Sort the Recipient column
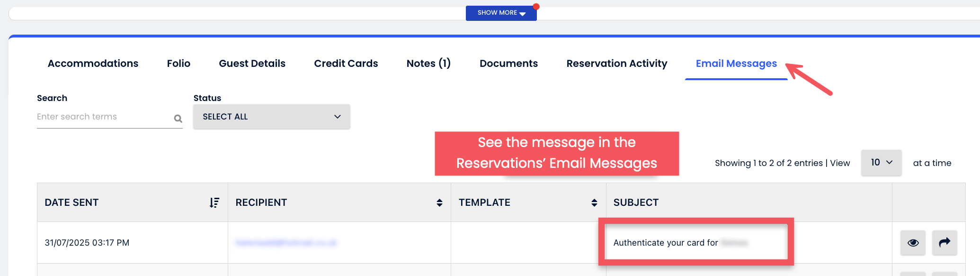The width and height of the screenshot is (980, 276). tap(439, 203)
